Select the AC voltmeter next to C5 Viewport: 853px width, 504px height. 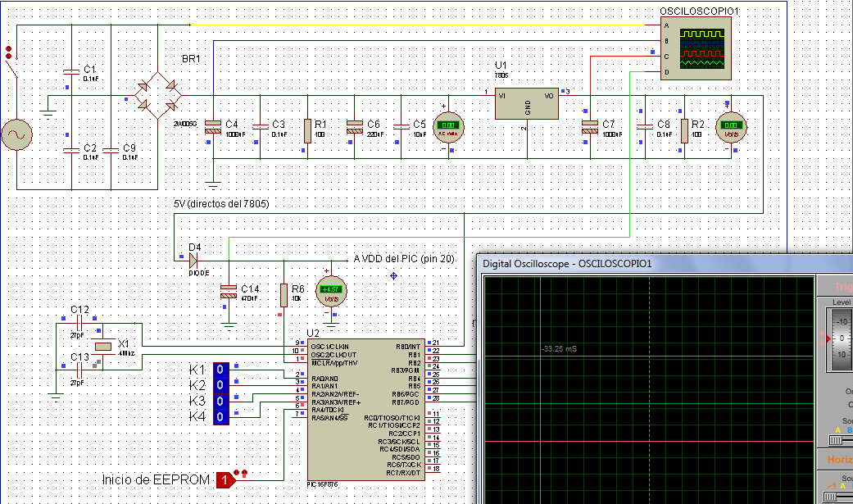[x=448, y=127]
